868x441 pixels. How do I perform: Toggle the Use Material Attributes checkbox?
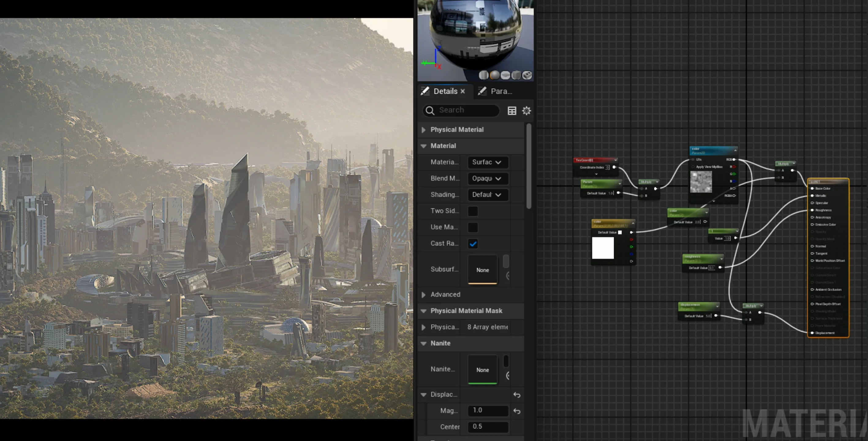[x=473, y=227]
